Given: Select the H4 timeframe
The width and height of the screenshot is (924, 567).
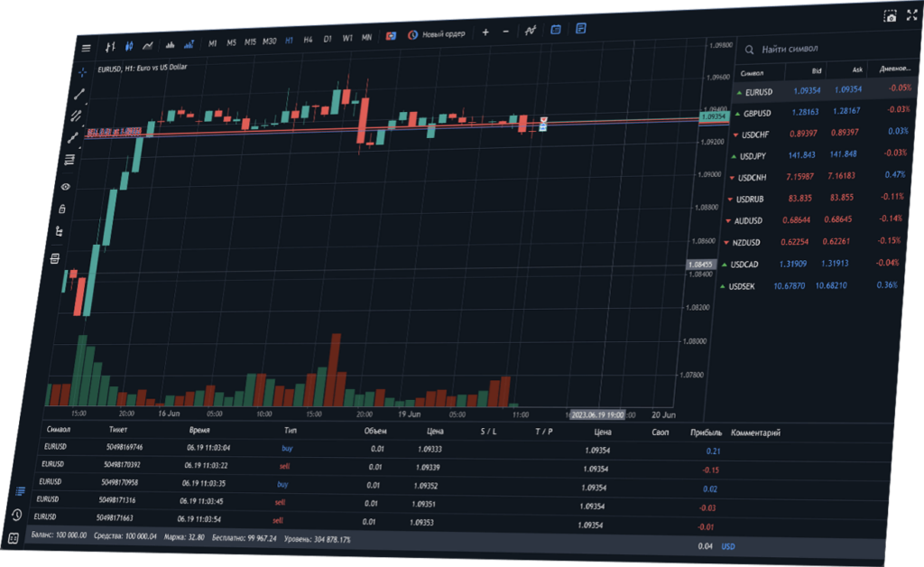Looking at the screenshot, I should (x=308, y=40).
